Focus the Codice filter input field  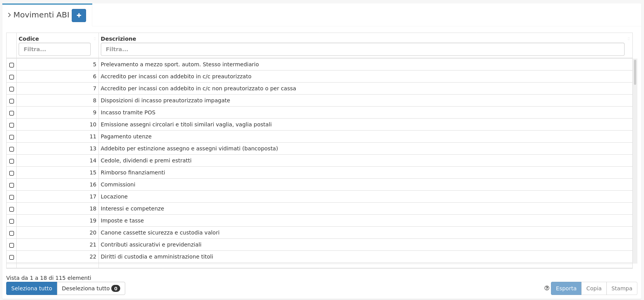pyautogui.click(x=55, y=49)
